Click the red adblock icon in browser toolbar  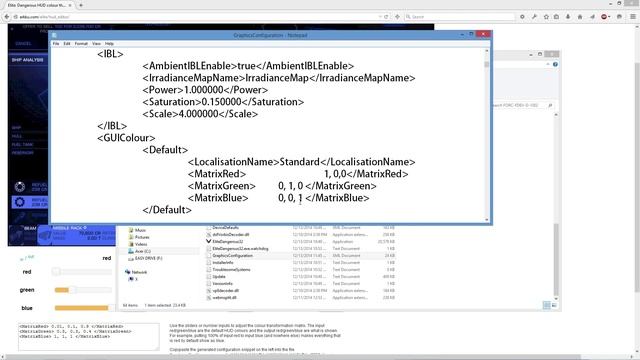604,17
